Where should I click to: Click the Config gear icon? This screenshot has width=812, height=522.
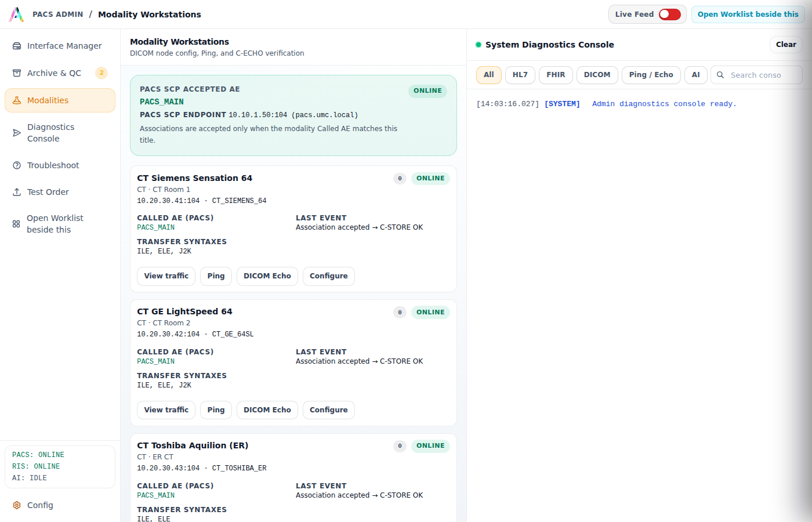[17, 505]
